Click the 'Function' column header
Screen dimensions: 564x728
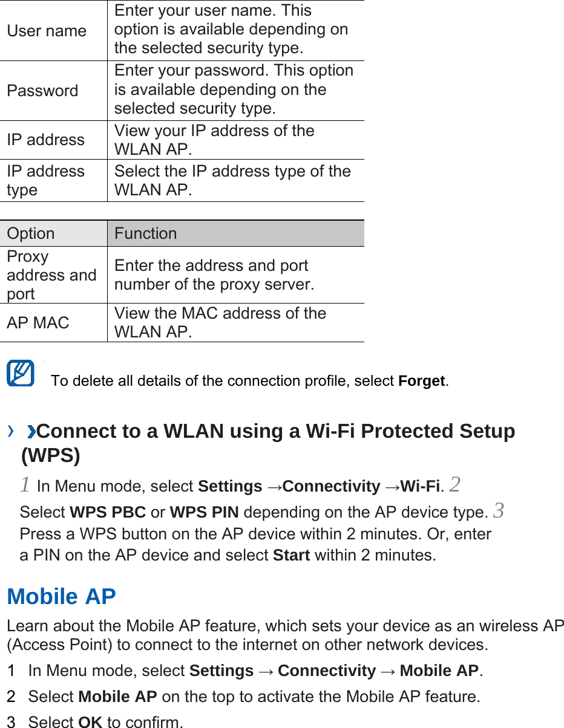(x=146, y=233)
